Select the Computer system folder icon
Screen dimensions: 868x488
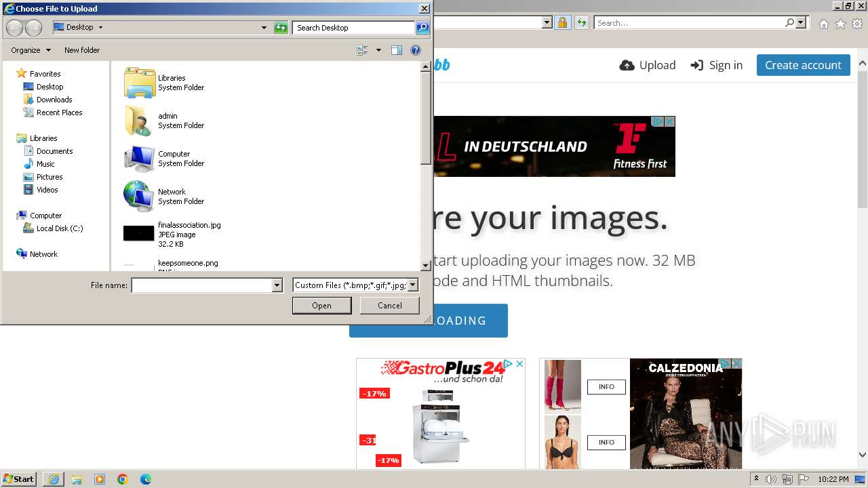(x=140, y=159)
